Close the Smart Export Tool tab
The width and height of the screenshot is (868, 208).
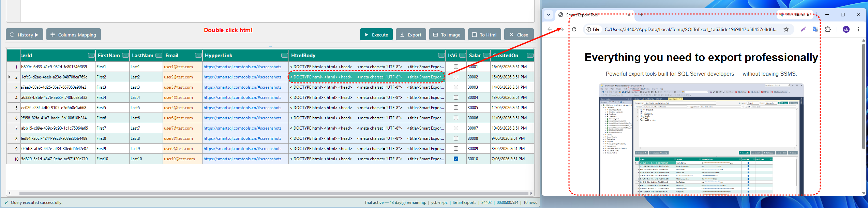tap(629, 15)
